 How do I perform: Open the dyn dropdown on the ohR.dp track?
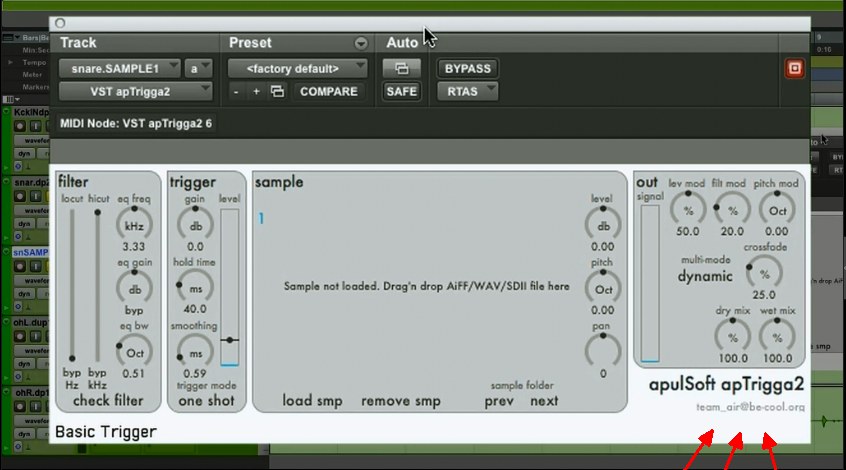[24, 434]
